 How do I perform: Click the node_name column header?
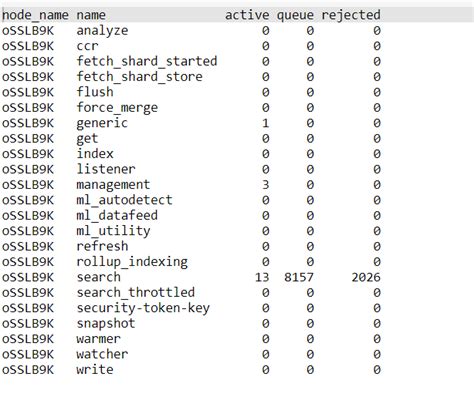pyautogui.click(x=35, y=15)
